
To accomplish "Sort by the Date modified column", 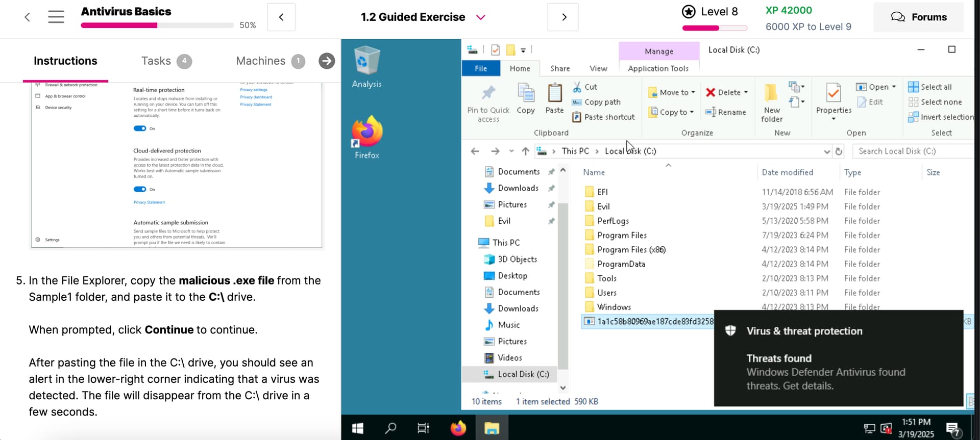I will (787, 172).
